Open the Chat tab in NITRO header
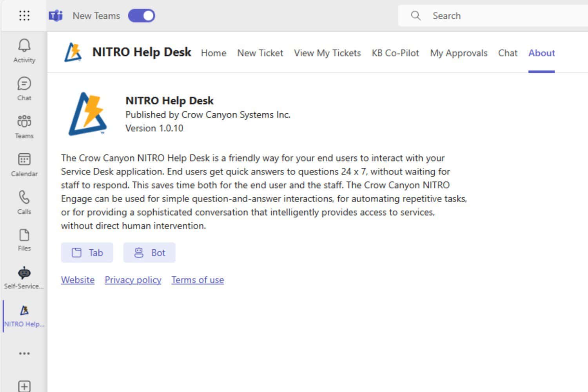This screenshot has width=588, height=392. tap(508, 53)
